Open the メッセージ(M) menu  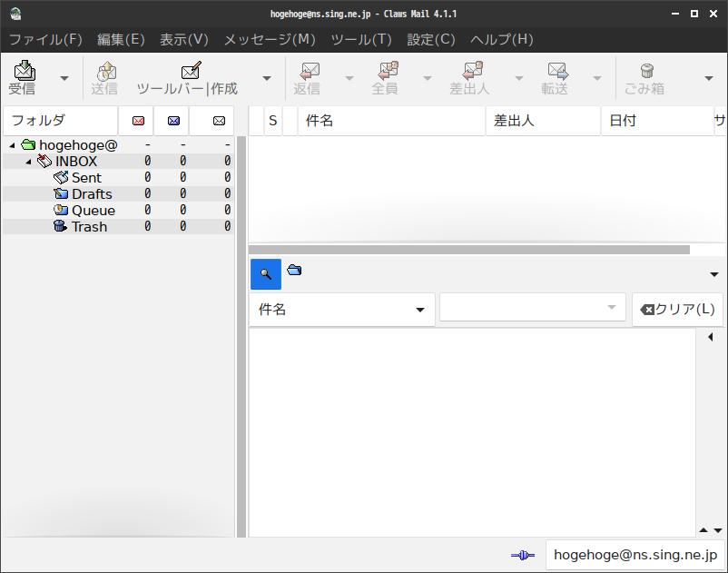[x=270, y=39]
